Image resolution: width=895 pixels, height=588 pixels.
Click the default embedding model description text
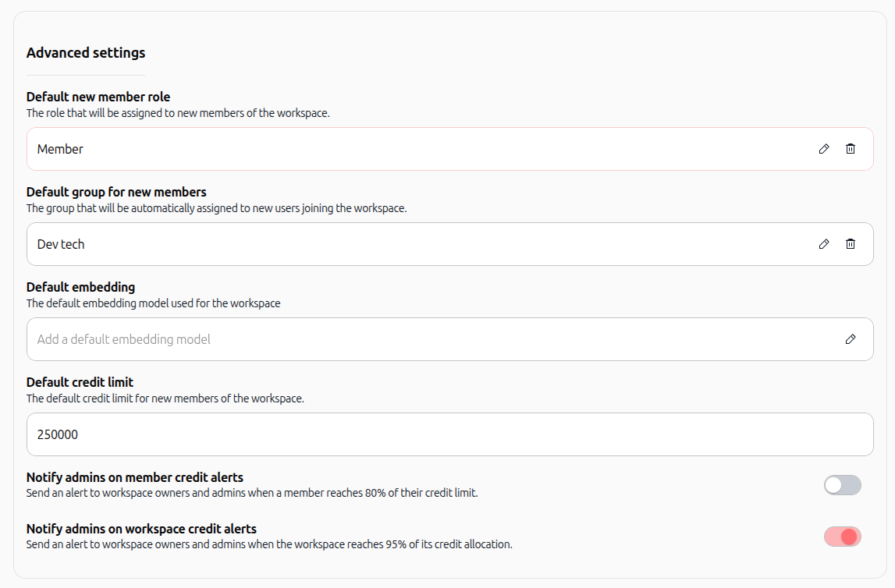pos(153,303)
